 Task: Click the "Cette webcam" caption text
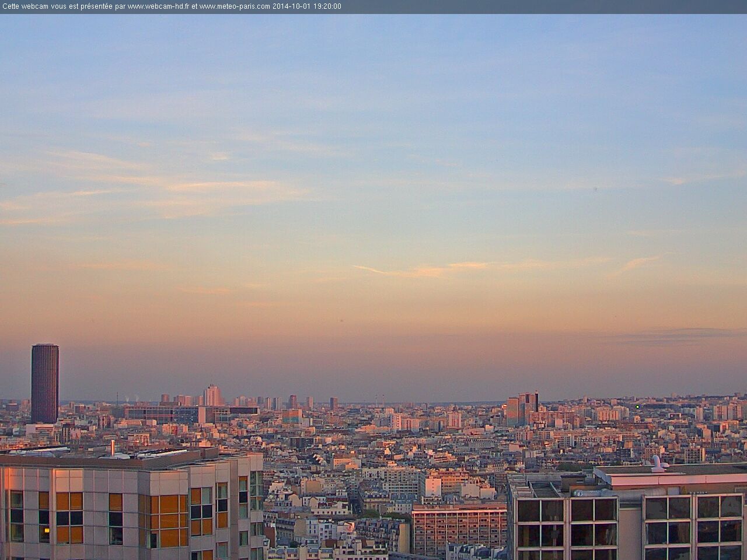pos(22,6)
